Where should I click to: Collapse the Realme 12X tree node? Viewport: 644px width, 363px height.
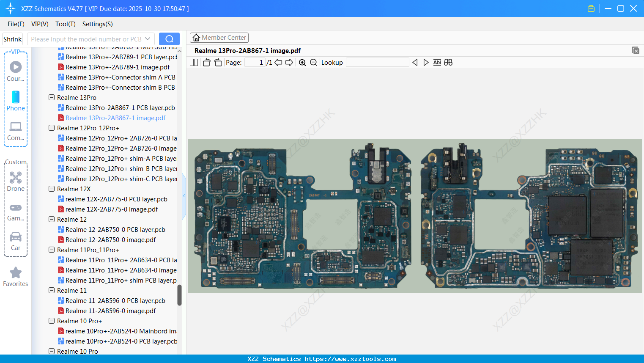(x=52, y=189)
